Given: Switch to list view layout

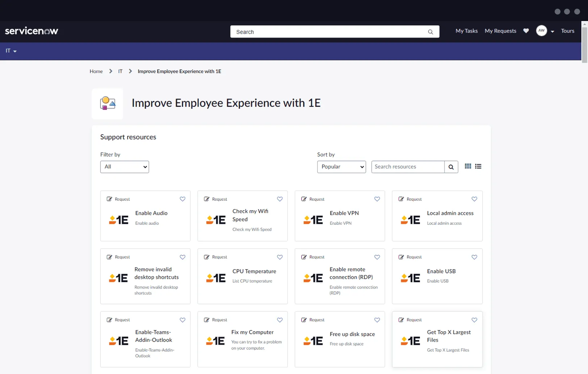Looking at the screenshot, I should pos(478,166).
